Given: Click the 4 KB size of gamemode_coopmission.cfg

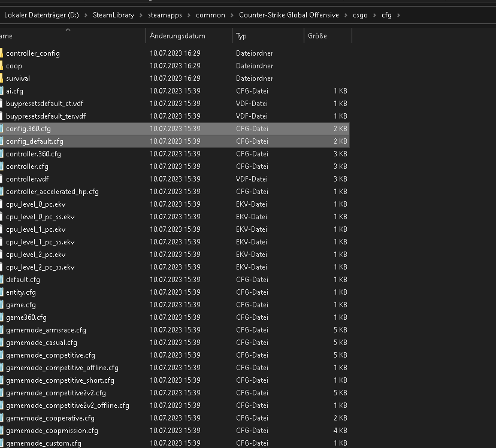Looking at the screenshot, I should [x=340, y=431].
